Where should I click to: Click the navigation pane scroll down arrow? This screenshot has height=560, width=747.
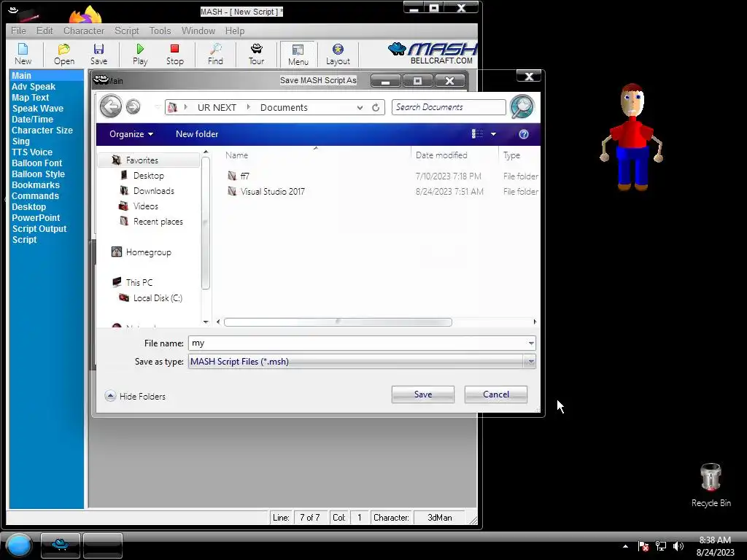[x=206, y=322]
